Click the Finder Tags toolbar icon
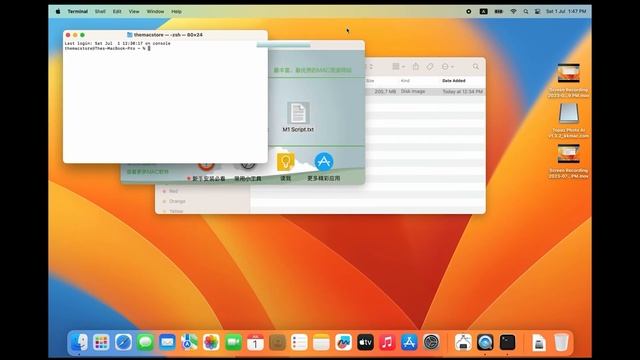Viewport: 640px width, 360px height. coord(430,67)
